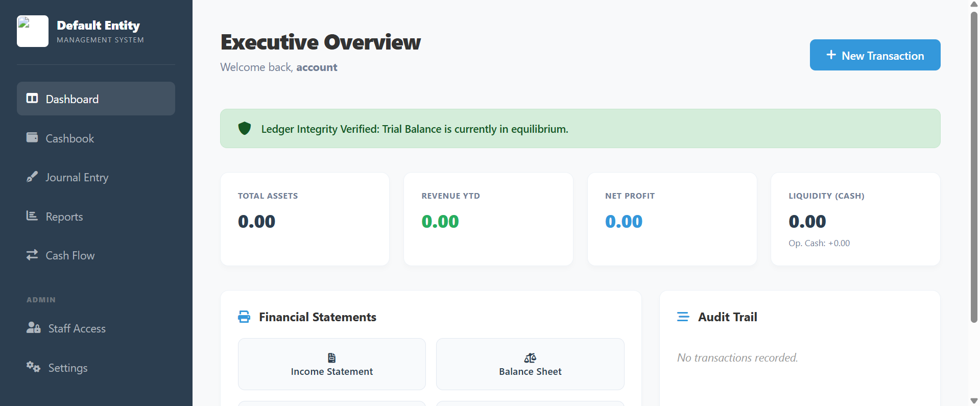Click the Default Entity title
Screen dimensions: 980x406
[x=98, y=25]
